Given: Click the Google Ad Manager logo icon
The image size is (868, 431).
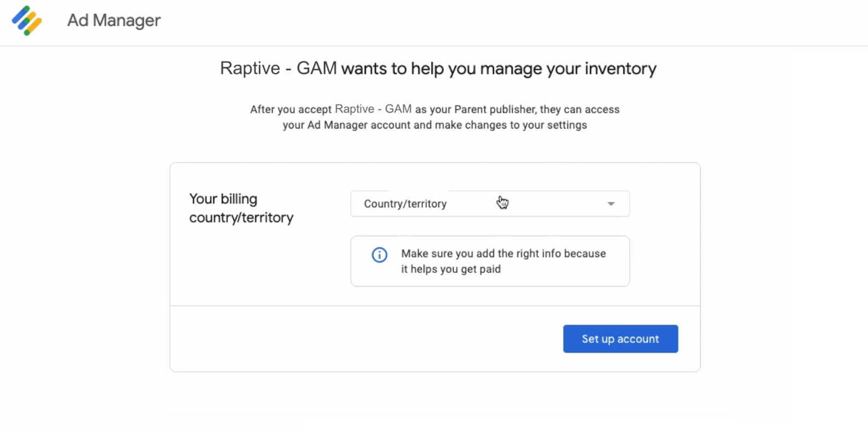Looking at the screenshot, I should [x=27, y=21].
